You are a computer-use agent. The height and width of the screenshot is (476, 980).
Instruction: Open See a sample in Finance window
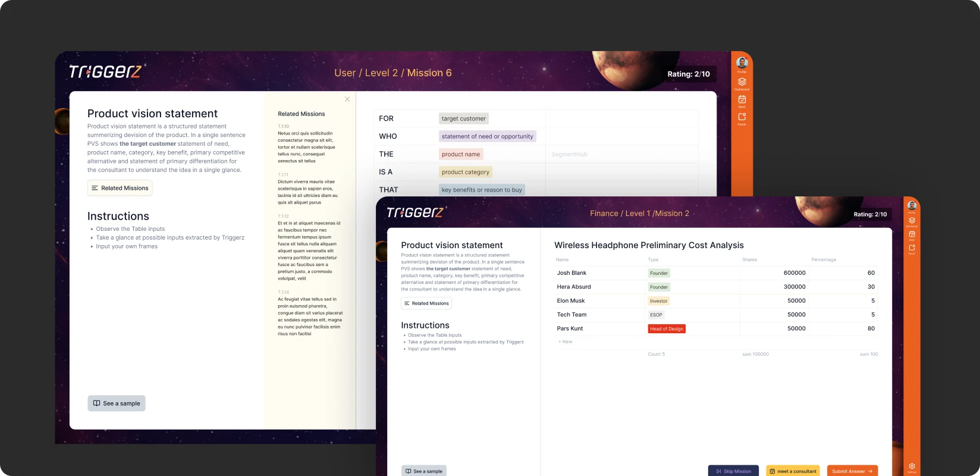click(424, 471)
